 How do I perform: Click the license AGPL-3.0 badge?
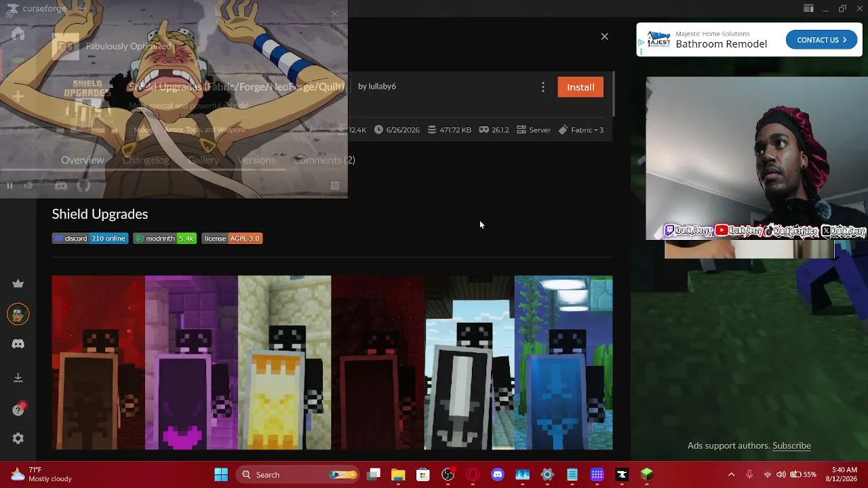[232, 239]
